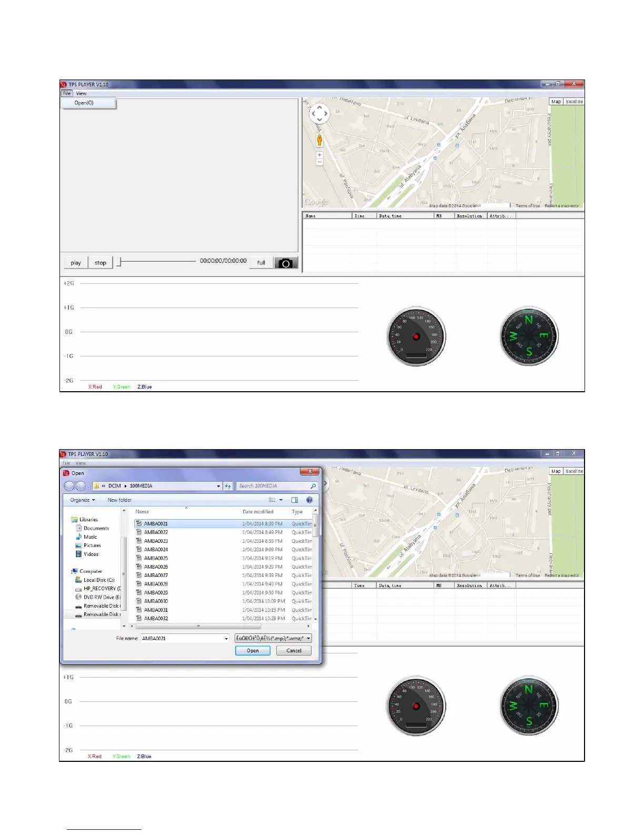Click Open in the file dialog
644x834 pixels.
click(x=253, y=651)
